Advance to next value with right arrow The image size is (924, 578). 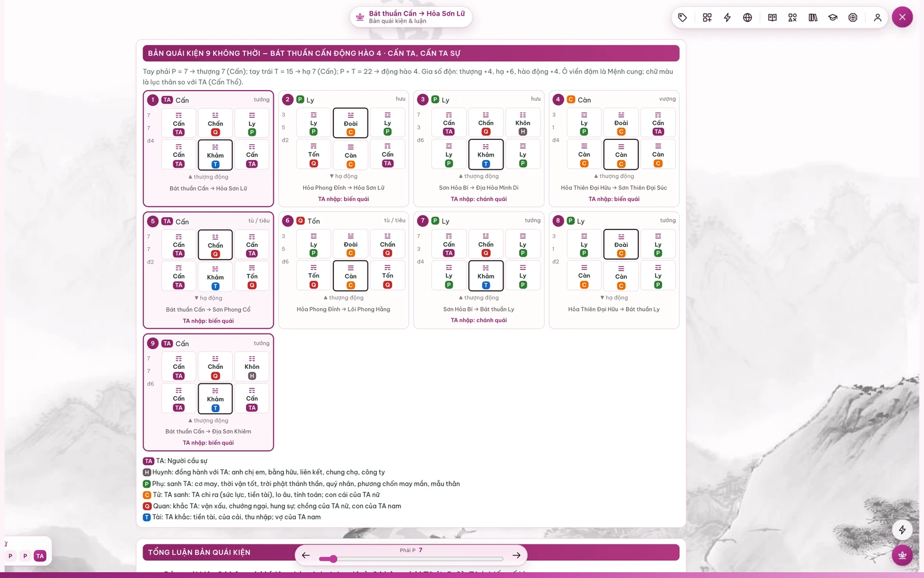click(516, 555)
